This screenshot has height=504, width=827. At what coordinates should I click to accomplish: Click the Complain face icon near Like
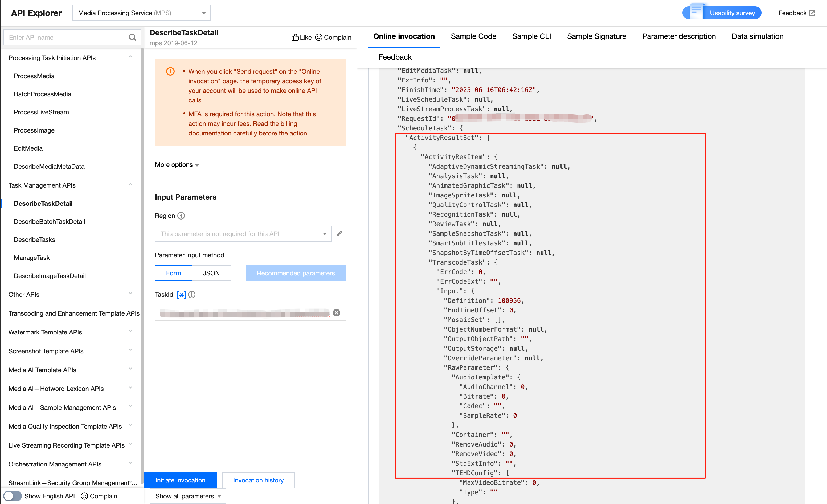[318, 37]
